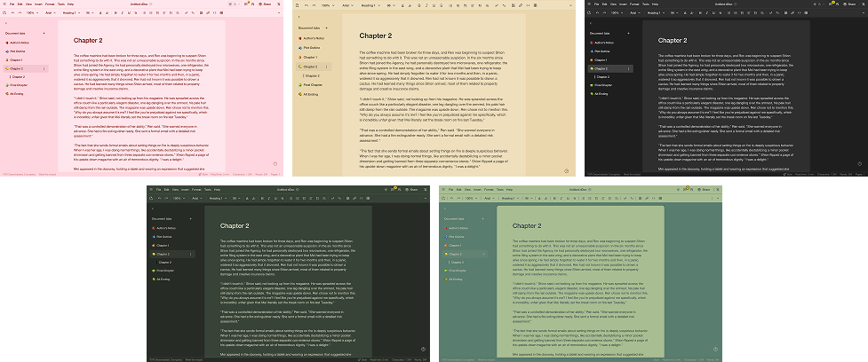
Task: Open font size dropdown in beige window
Action: [x=391, y=5]
